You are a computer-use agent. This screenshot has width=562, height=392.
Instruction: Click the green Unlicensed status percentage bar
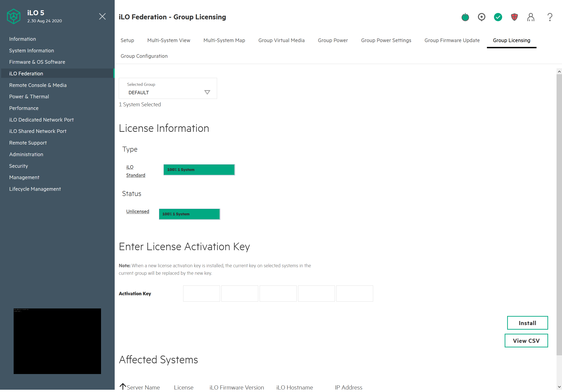190,214
